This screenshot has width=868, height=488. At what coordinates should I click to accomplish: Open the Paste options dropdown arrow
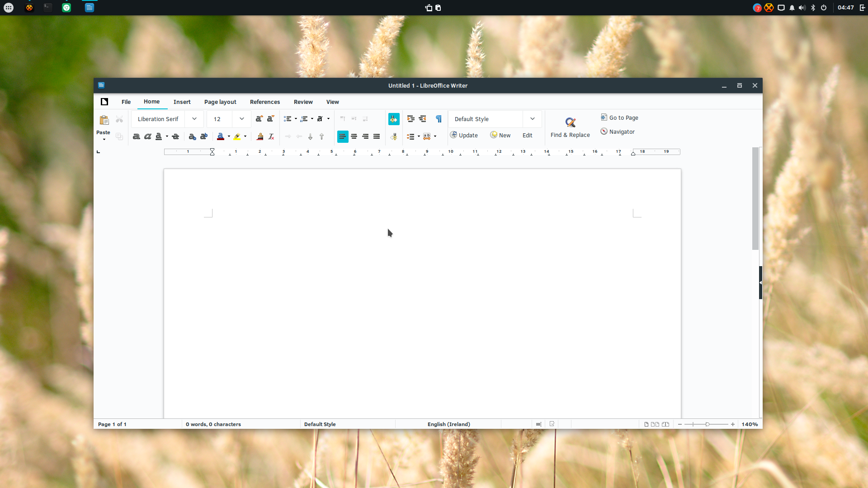[104, 140]
